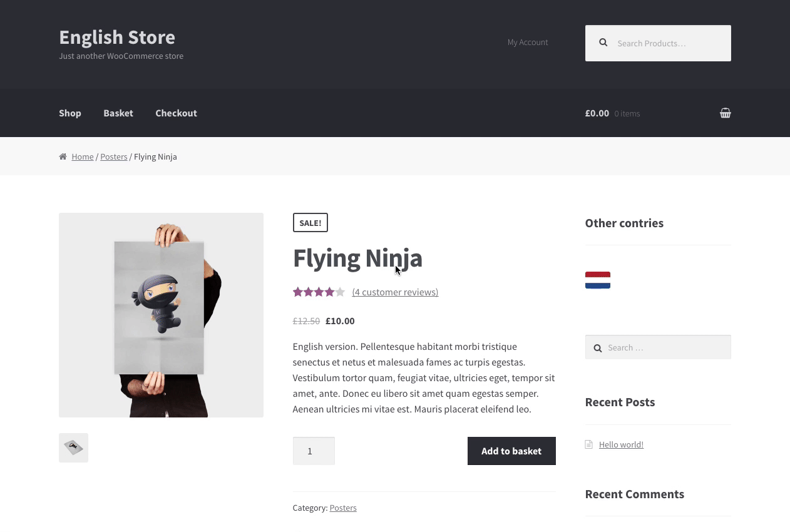The width and height of the screenshot is (790, 532).
Task: Click the SALE! badge on the product
Action: [x=310, y=222]
